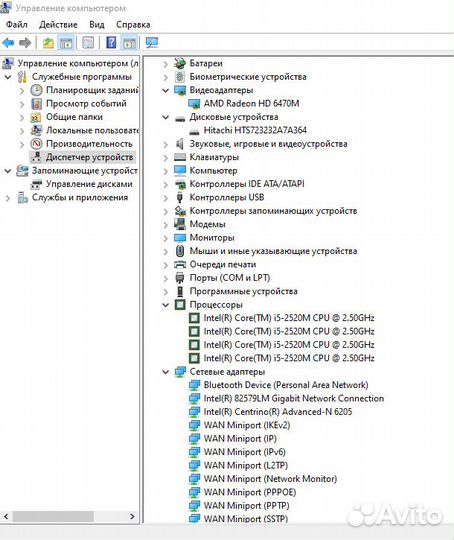Click the Биометрические устройства fingerprint icon
The width and height of the screenshot is (454, 540).
tap(180, 77)
